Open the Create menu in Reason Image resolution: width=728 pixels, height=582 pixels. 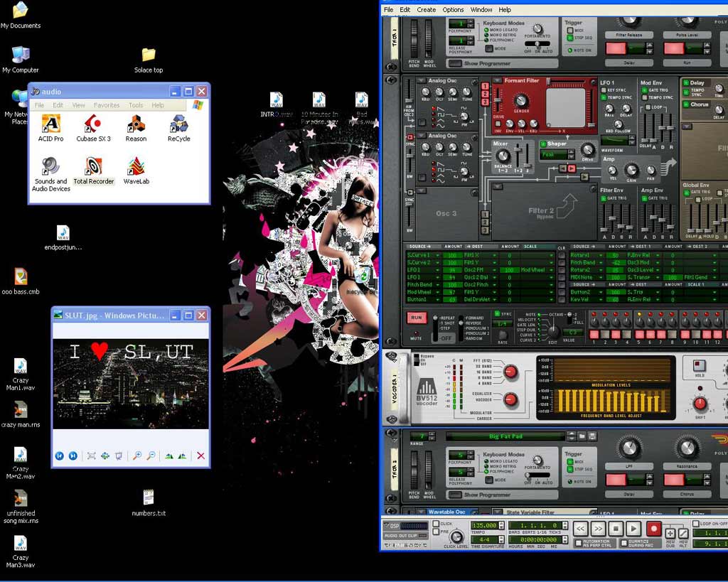(427, 9)
